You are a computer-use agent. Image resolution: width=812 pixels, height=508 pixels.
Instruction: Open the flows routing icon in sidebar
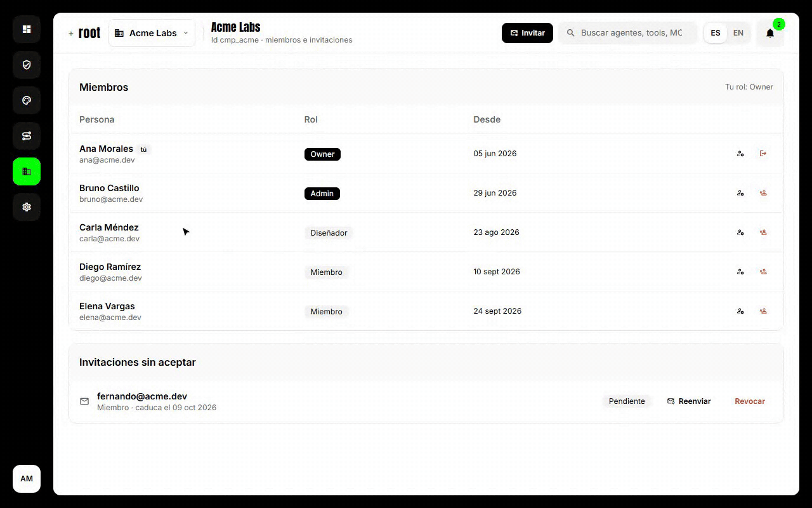[27, 136]
